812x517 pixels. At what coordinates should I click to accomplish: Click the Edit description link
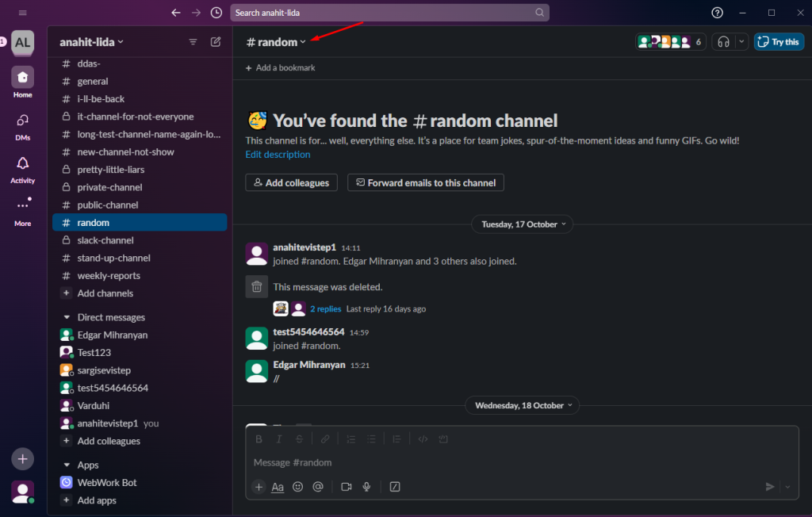pos(278,155)
